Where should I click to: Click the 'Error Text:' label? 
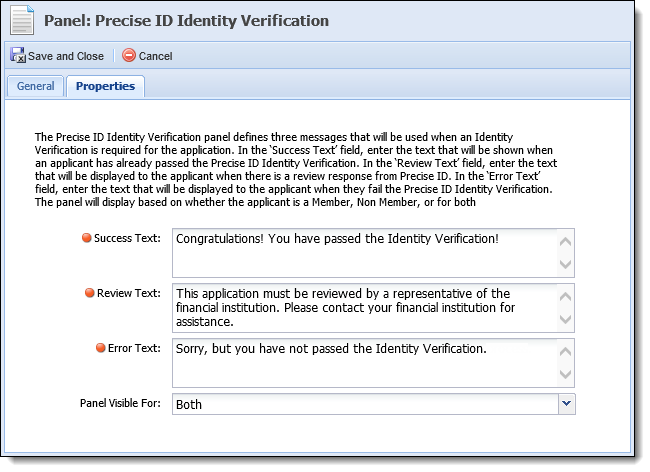[x=134, y=349]
